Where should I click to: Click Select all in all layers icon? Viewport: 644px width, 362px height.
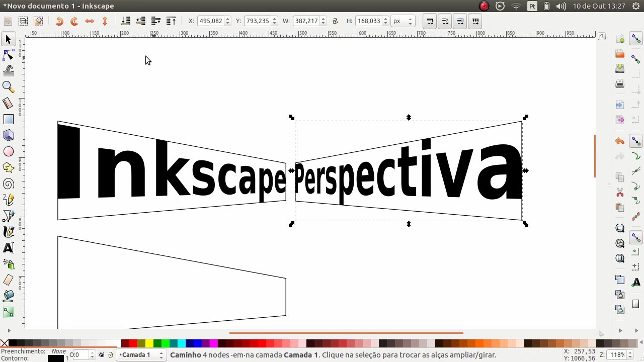click(23, 21)
